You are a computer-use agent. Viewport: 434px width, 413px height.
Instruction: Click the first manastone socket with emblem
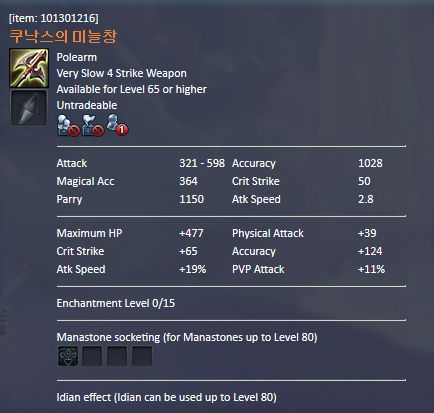click(68, 356)
